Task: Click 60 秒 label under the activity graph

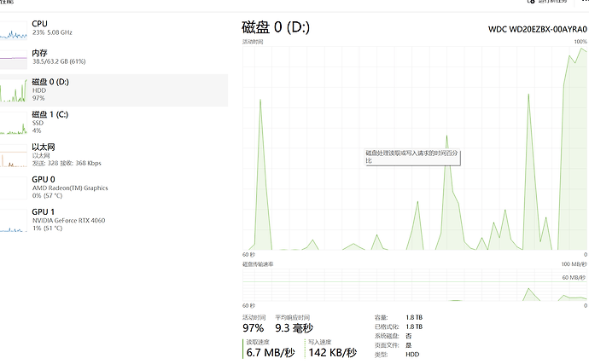Action: click(248, 255)
